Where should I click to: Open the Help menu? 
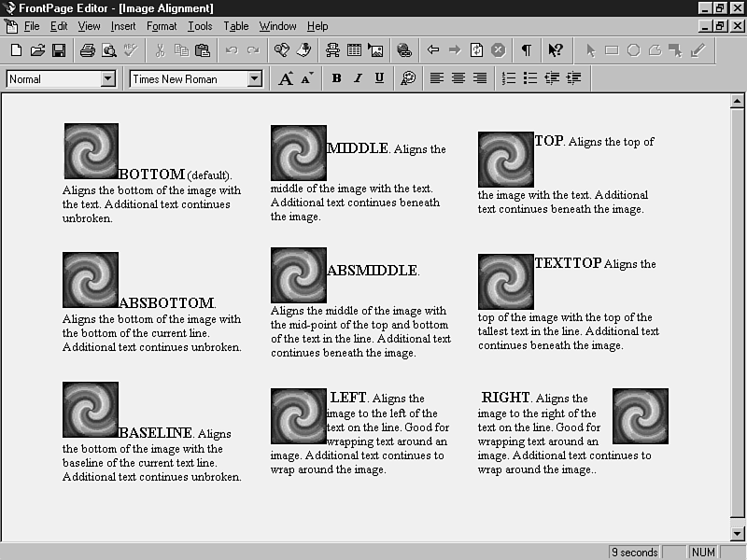point(317,26)
